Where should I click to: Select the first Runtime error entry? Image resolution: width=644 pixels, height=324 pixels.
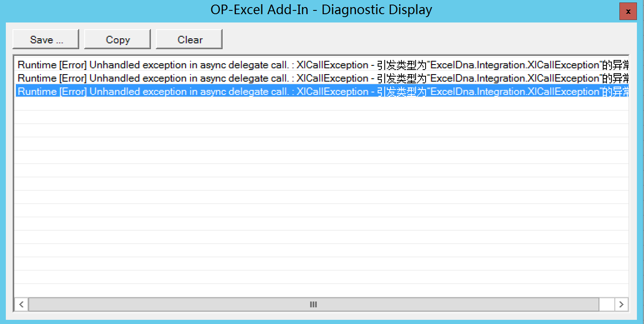167,65
